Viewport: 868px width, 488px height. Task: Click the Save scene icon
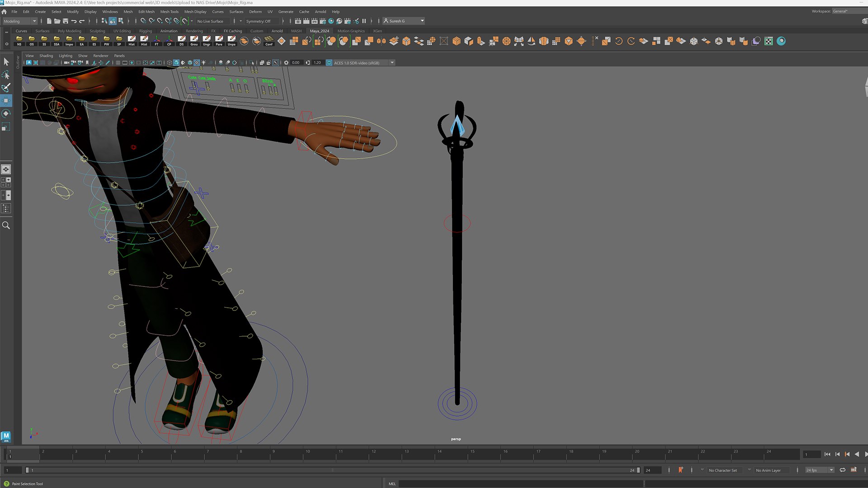[65, 21]
